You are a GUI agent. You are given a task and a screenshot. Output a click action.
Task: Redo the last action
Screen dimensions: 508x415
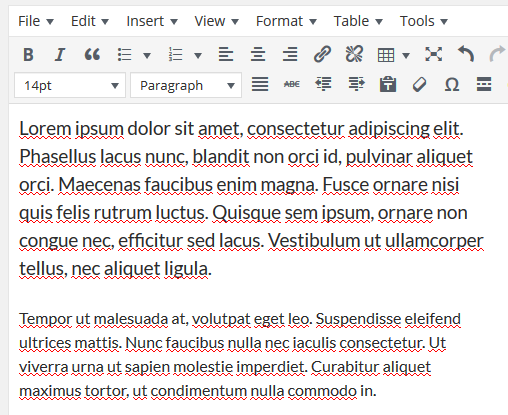(x=498, y=54)
